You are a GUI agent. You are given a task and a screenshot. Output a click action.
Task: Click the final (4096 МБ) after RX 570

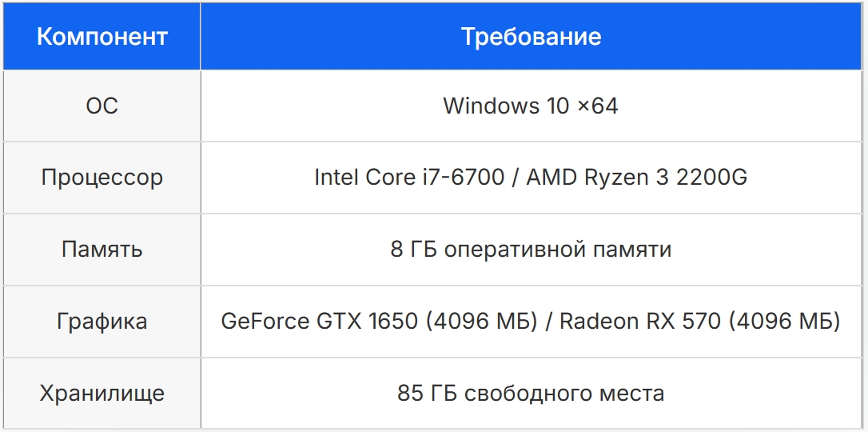pyautogui.click(x=785, y=322)
